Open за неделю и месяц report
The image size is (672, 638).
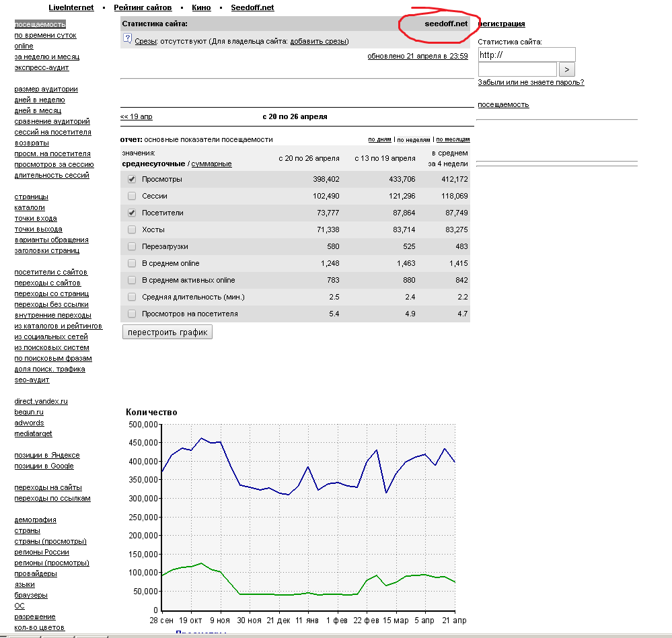[x=46, y=57]
